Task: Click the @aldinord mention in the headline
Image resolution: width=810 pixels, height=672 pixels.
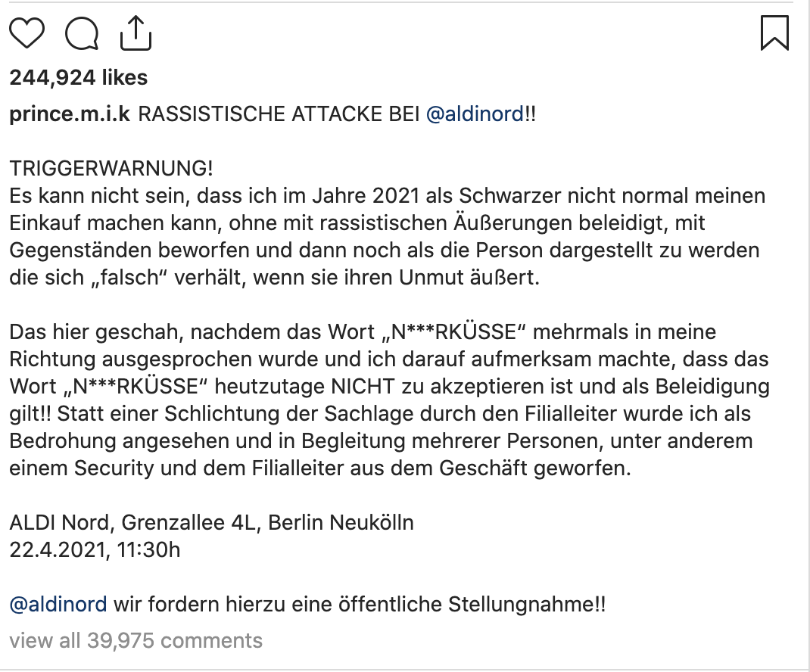Action: [475, 114]
